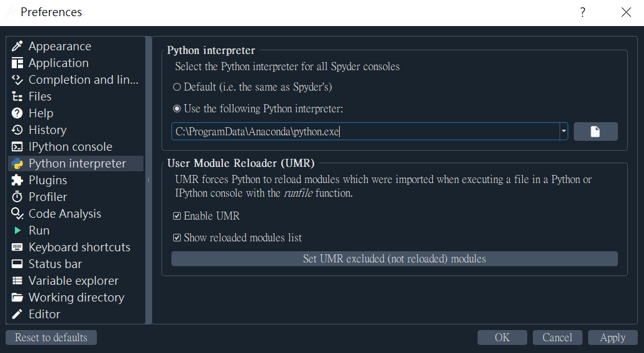The width and height of the screenshot is (644, 353).
Task: Open the Code Analysis preferences section
Action: coord(65,214)
